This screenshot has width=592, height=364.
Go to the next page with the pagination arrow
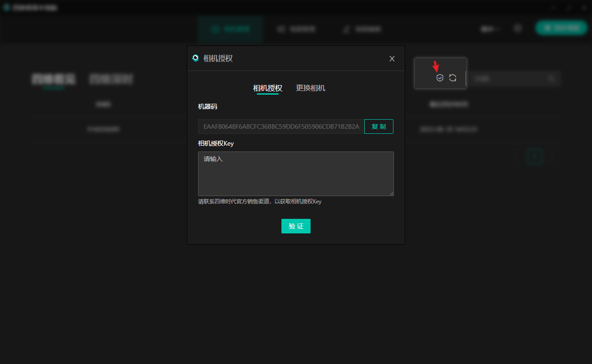coord(553,157)
